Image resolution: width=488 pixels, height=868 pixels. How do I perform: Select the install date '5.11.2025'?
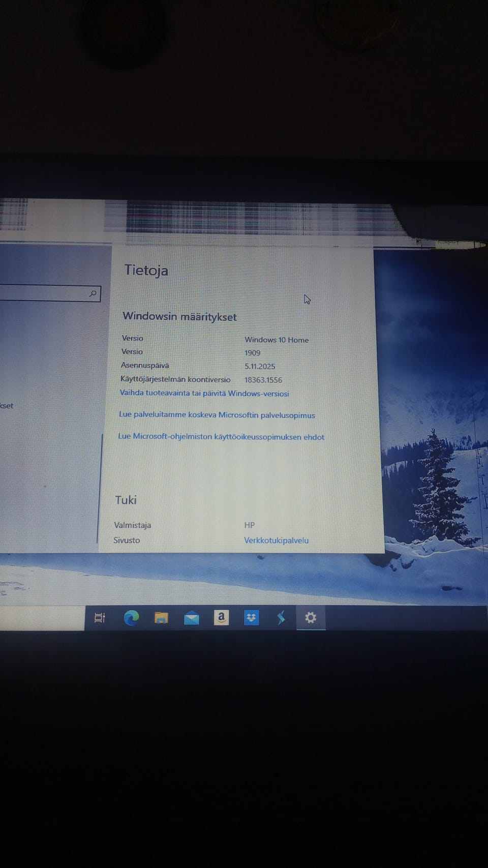click(x=260, y=366)
